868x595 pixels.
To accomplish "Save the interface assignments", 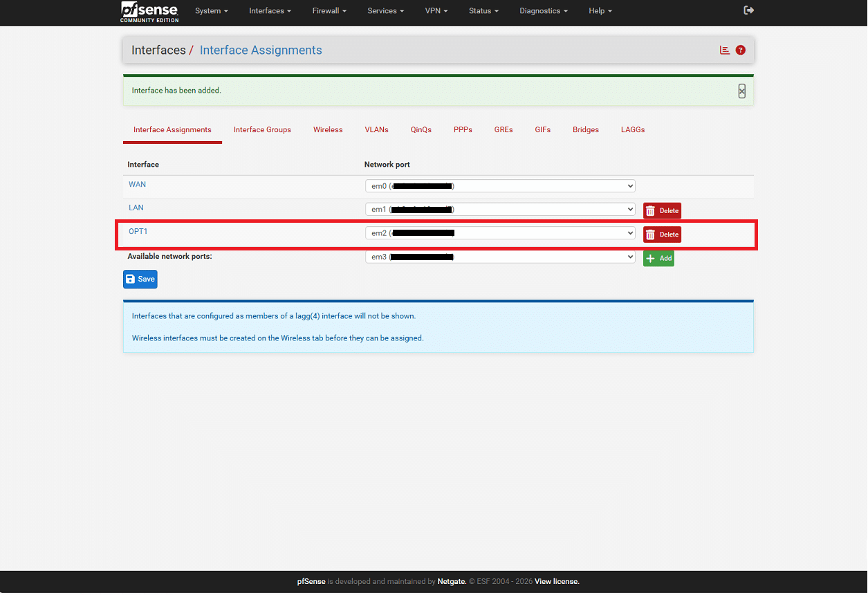I will [140, 279].
